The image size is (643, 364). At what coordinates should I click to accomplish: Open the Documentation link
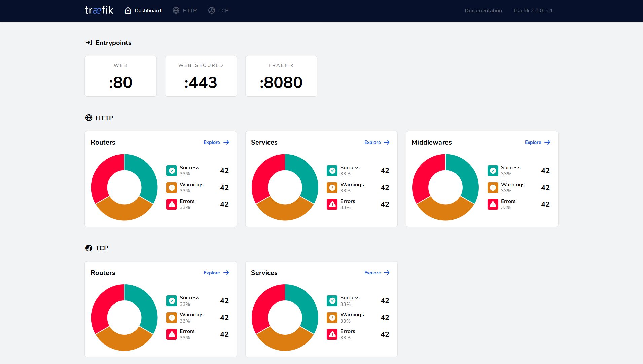tap(483, 10)
